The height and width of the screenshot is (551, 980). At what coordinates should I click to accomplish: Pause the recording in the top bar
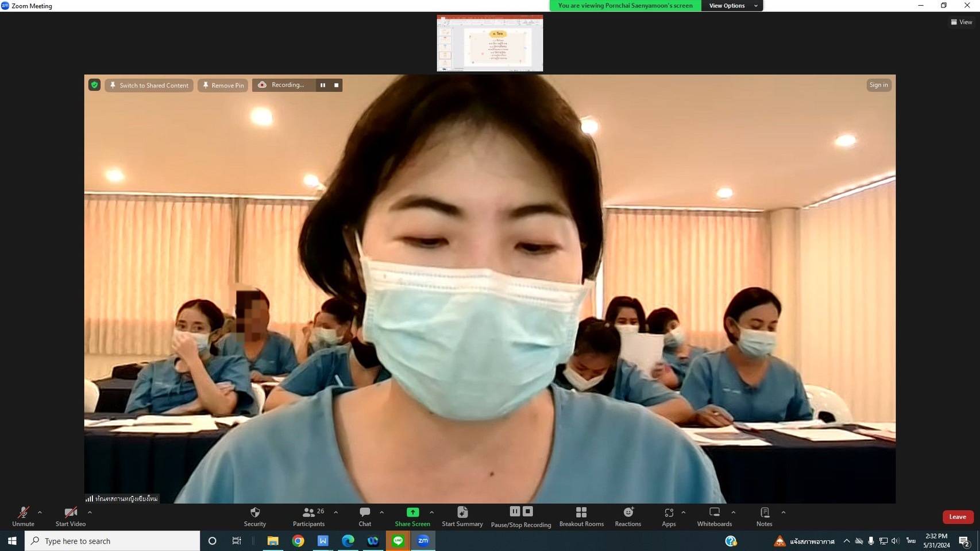(x=323, y=85)
